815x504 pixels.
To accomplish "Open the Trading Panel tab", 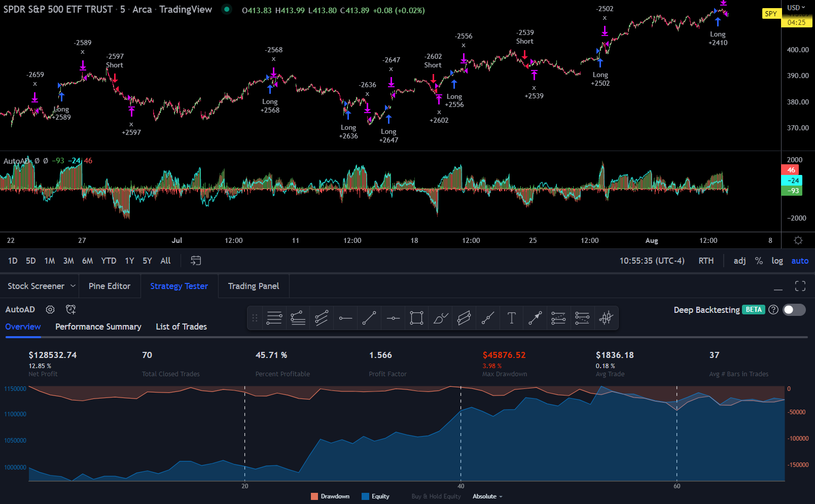I will tap(254, 286).
